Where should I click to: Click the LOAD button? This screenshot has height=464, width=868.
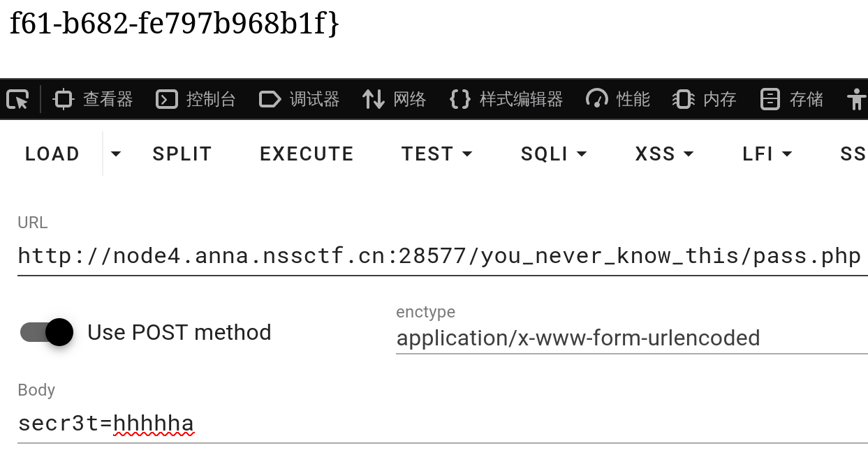52,154
